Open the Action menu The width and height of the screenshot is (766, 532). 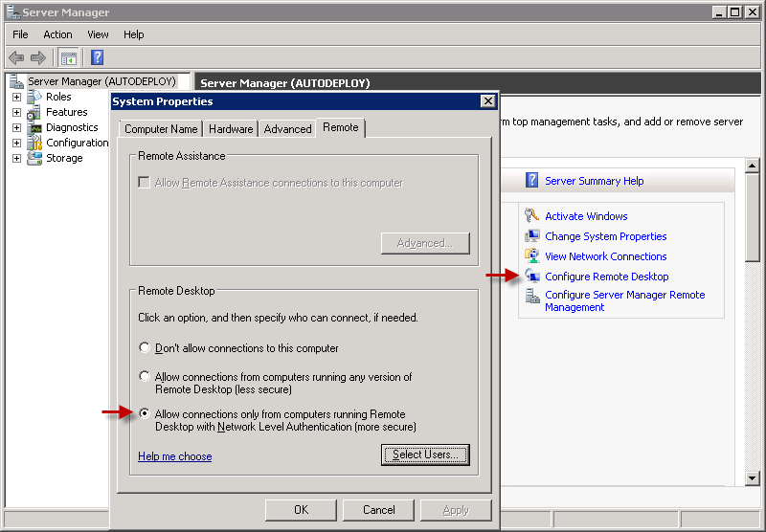57,34
